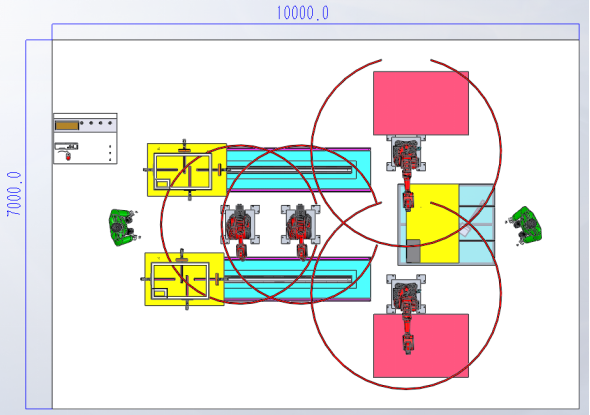Select the top pink rectangular pallet area
Screen dimensions: 590x415
(421, 103)
